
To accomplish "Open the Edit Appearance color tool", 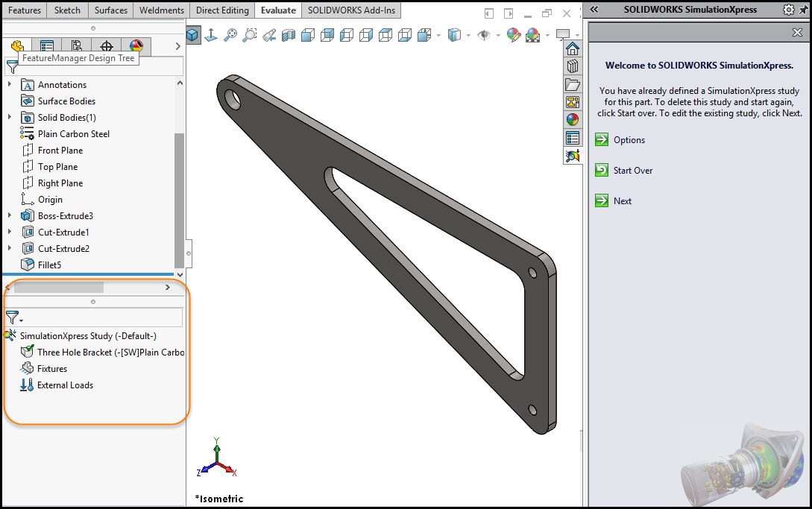I will 514,35.
